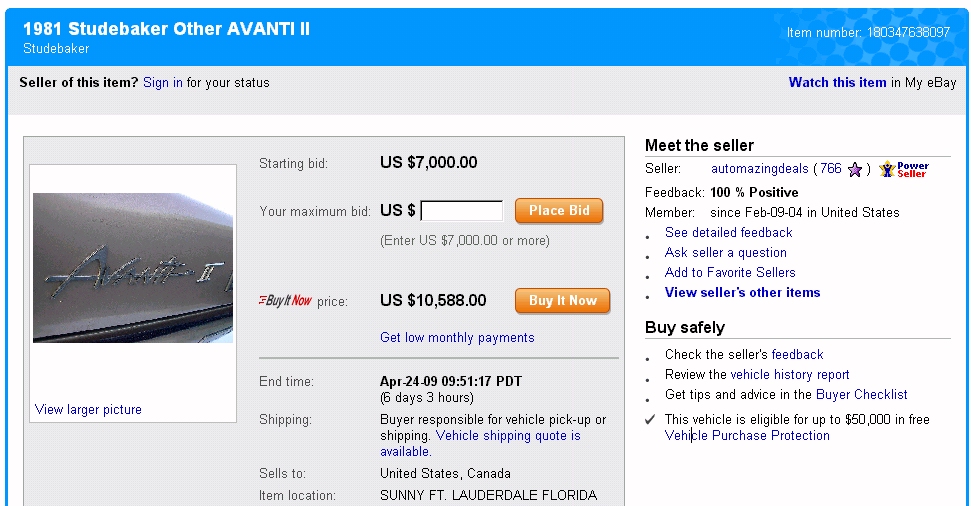This screenshot has width=971, height=506.
Task: Open the Sign in link
Action: tap(163, 83)
